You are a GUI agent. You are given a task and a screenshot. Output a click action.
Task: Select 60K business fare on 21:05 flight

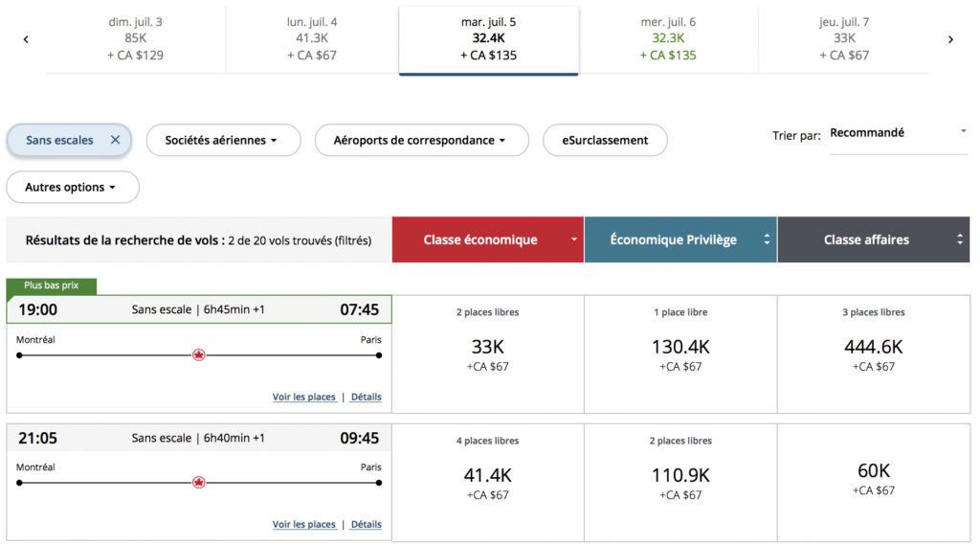[x=873, y=478]
